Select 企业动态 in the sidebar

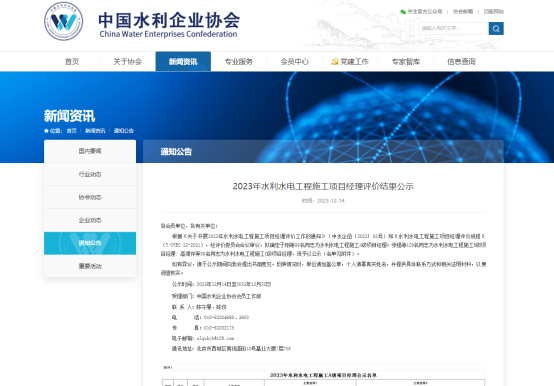pos(90,220)
